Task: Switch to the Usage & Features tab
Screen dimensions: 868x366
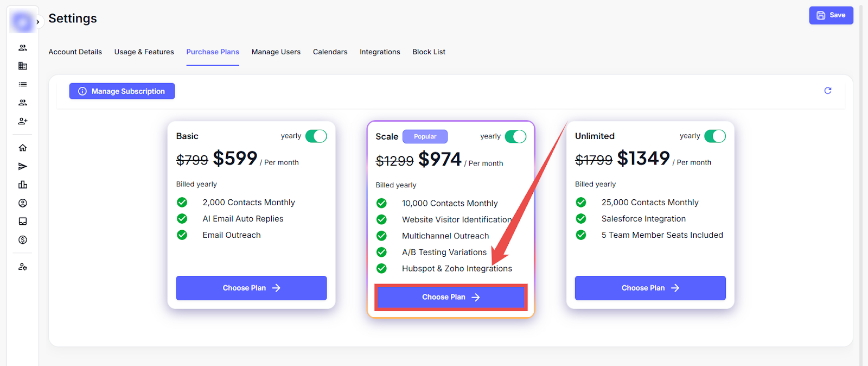Action: (x=144, y=52)
